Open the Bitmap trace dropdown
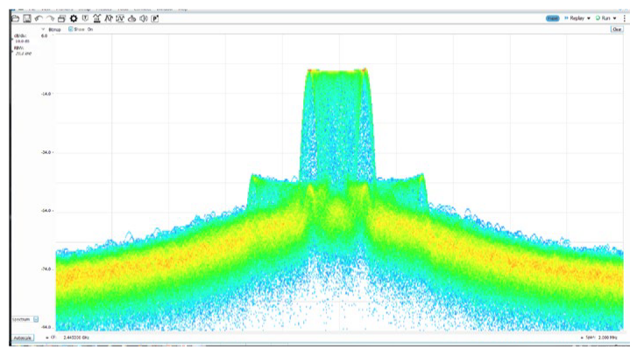 pyautogui.click(x=45, y=29)
